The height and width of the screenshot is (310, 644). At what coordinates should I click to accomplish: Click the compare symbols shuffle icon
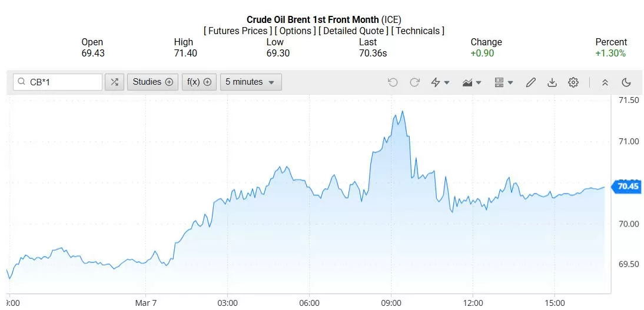[x=114, y=82]
